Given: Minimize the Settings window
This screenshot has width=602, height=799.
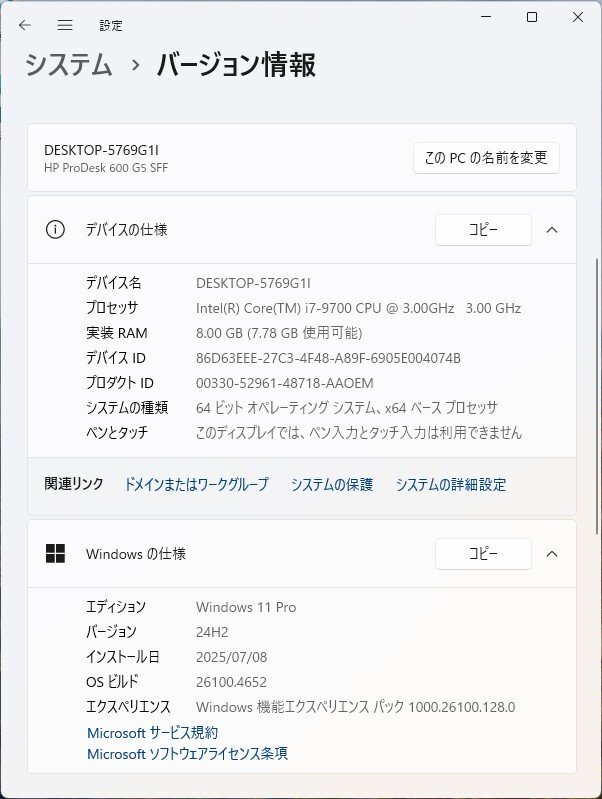Looking at the screenshot, I should pos(486,17).
